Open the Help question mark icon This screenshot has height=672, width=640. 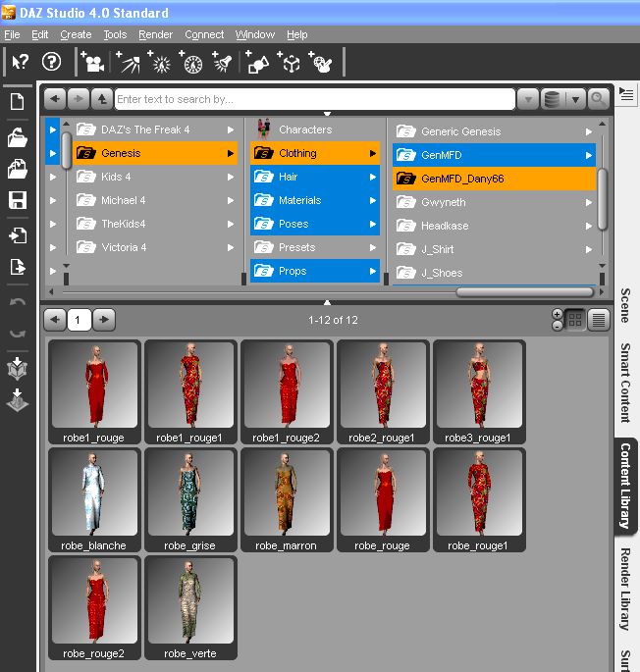(51, 62)
